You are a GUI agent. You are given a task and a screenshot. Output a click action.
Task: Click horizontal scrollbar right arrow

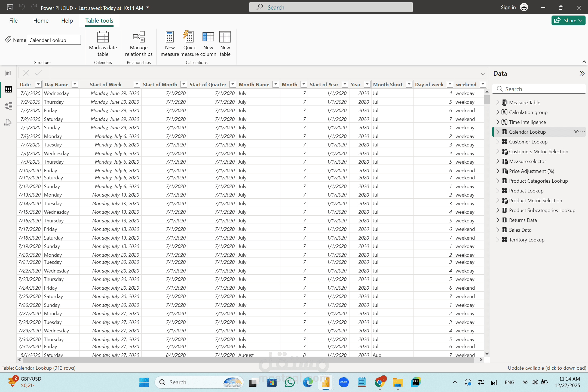[x=481, y=360]
